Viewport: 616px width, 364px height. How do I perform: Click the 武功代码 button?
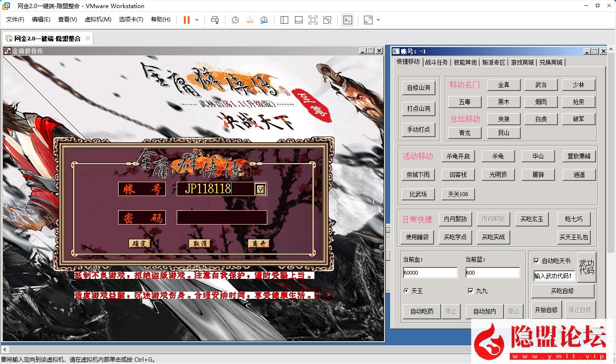(586, 267)
